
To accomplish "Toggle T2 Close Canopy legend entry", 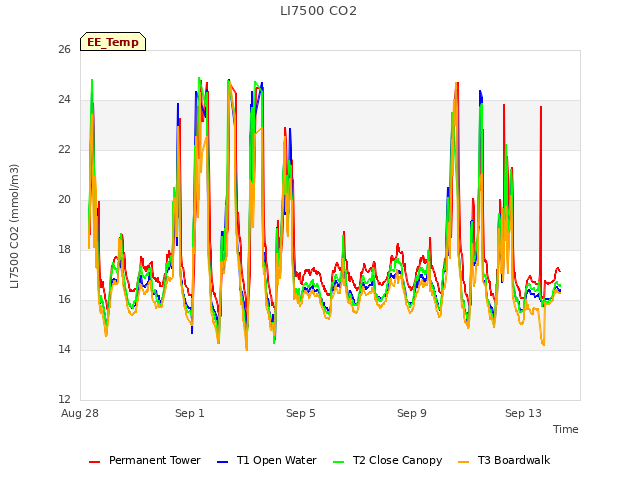I will (387, 460).
